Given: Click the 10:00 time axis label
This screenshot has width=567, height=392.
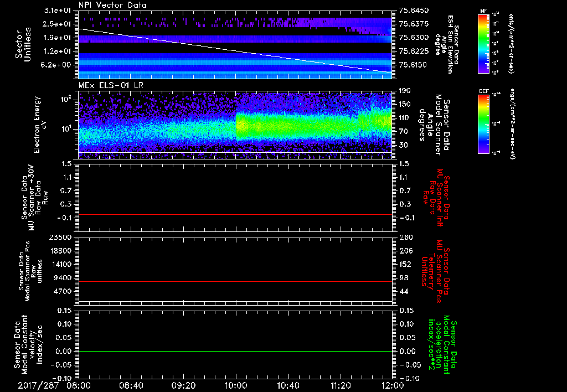Looking at the screenshot, I should tap(236, 385).
